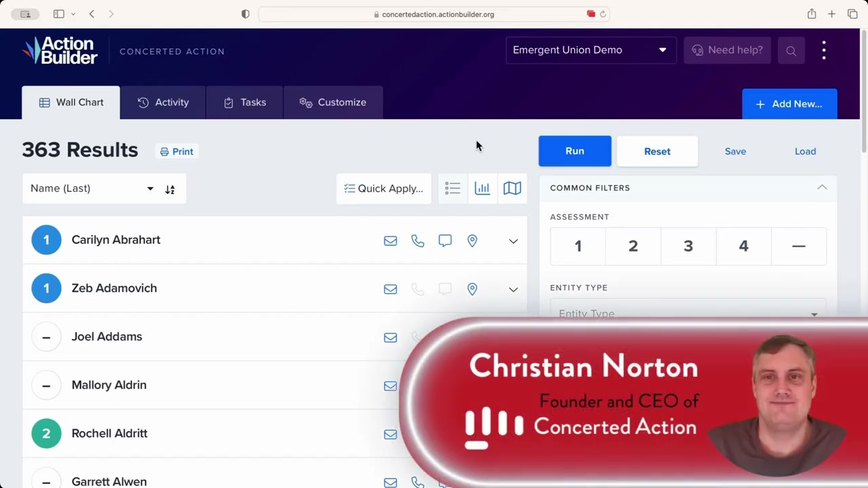The height and width of the screenshot is (488, 868).
Task: Toggle the sort direction button
Action: pyautogui.click(x=170, y=189)
